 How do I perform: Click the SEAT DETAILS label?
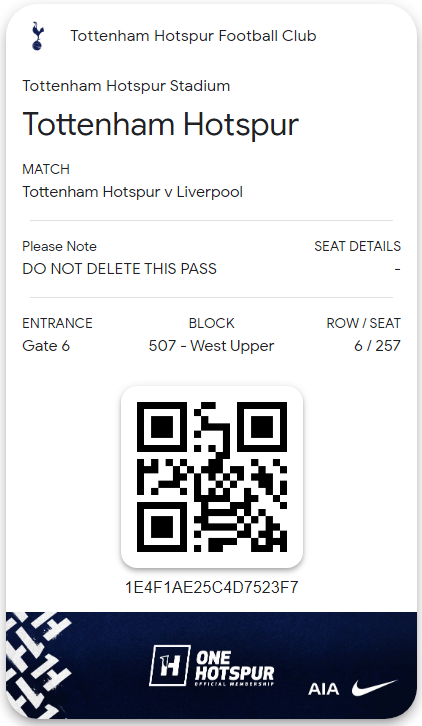357,246
